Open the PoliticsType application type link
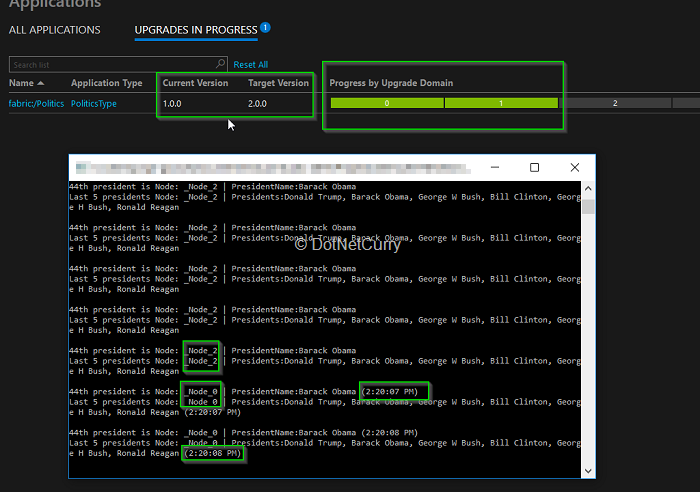Viewport: 700px width, 492px height. point(94,104)
